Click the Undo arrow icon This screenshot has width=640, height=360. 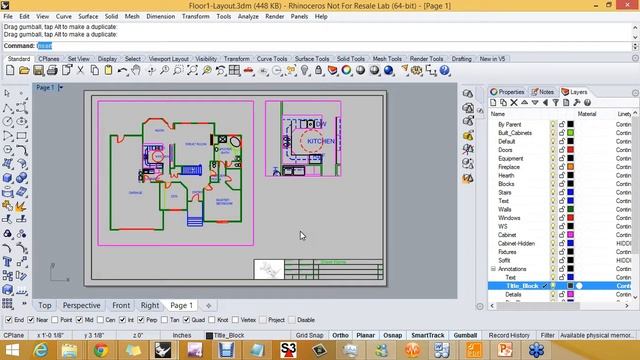coord(122,70)
